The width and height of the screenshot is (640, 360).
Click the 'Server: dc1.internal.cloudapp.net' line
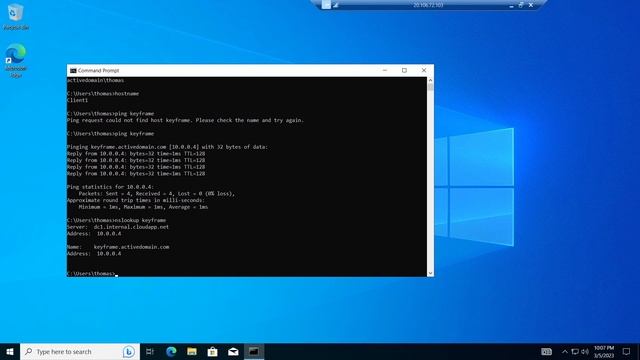[118, 227]
